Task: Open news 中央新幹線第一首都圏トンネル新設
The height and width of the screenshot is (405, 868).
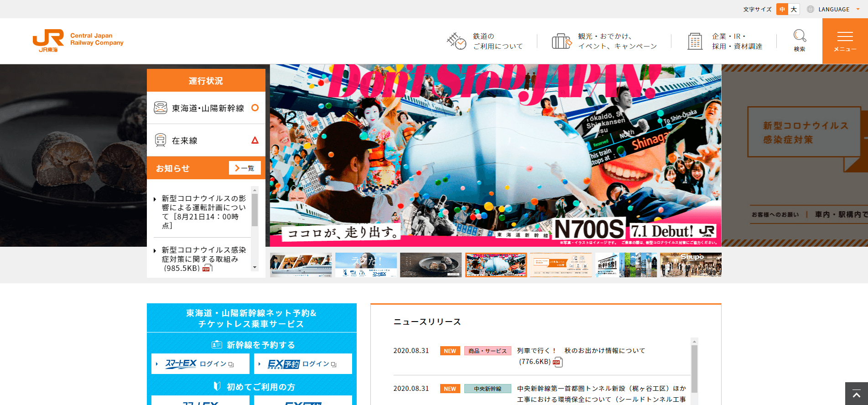Action: pyautogui.click(x=602, y=394)
